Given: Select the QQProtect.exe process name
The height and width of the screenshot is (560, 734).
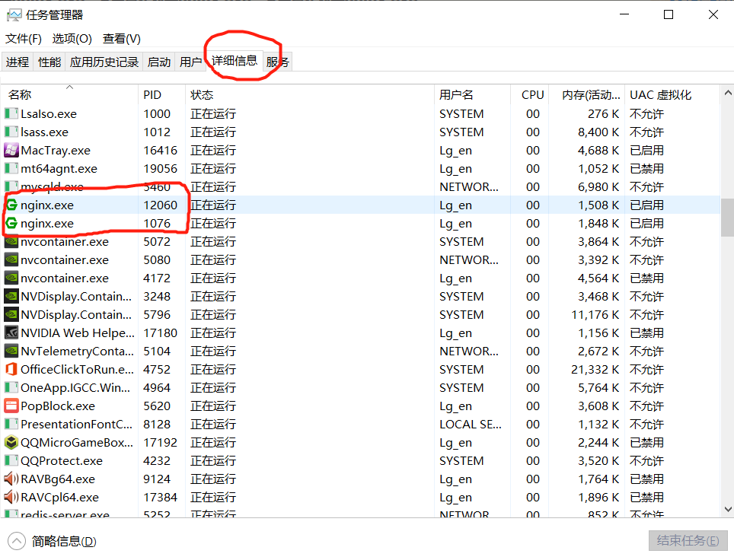Looking at the screenshot, I should (62, 460).
